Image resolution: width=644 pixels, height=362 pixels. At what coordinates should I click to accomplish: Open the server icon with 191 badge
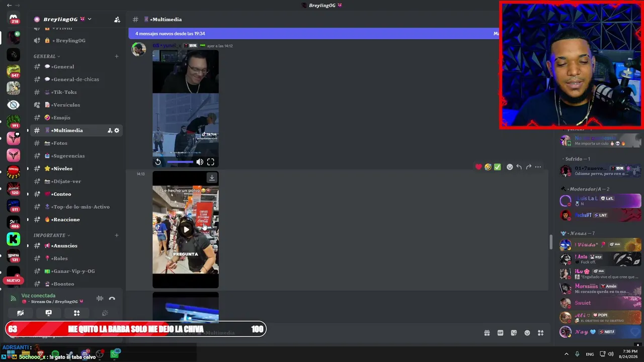coord(14,122)
